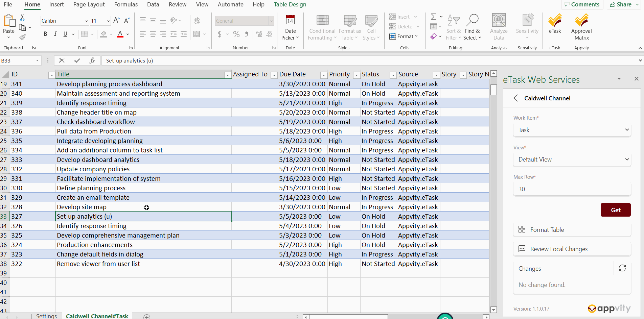Viewport: 644px width, 319px height.
Task: Click the Max Row input field
Action: 572,189
